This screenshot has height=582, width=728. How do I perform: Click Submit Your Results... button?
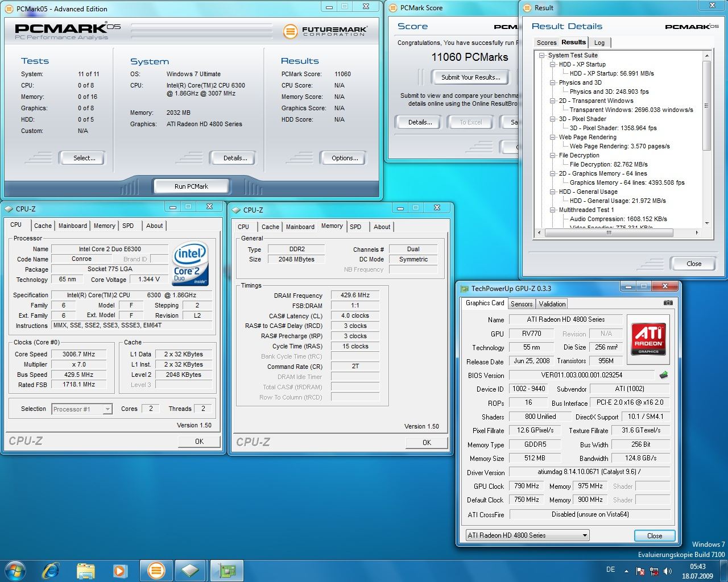[471, 77]
